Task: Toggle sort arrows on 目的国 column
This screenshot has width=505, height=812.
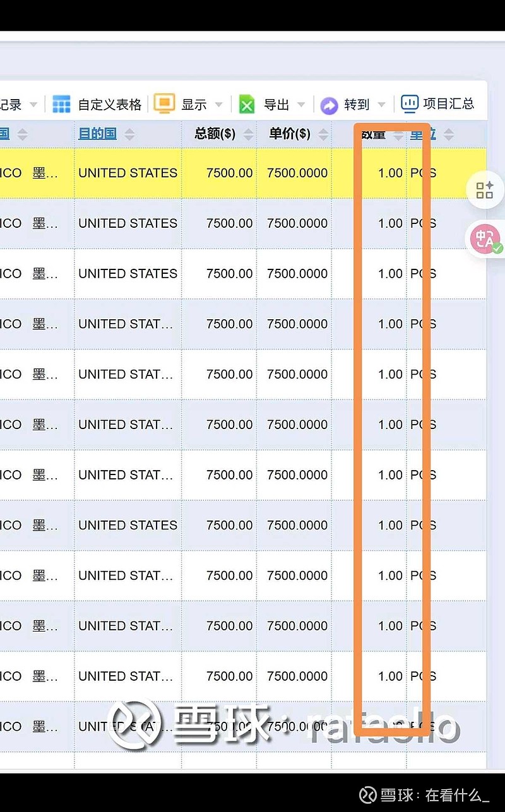Action: tap(129, 134)
